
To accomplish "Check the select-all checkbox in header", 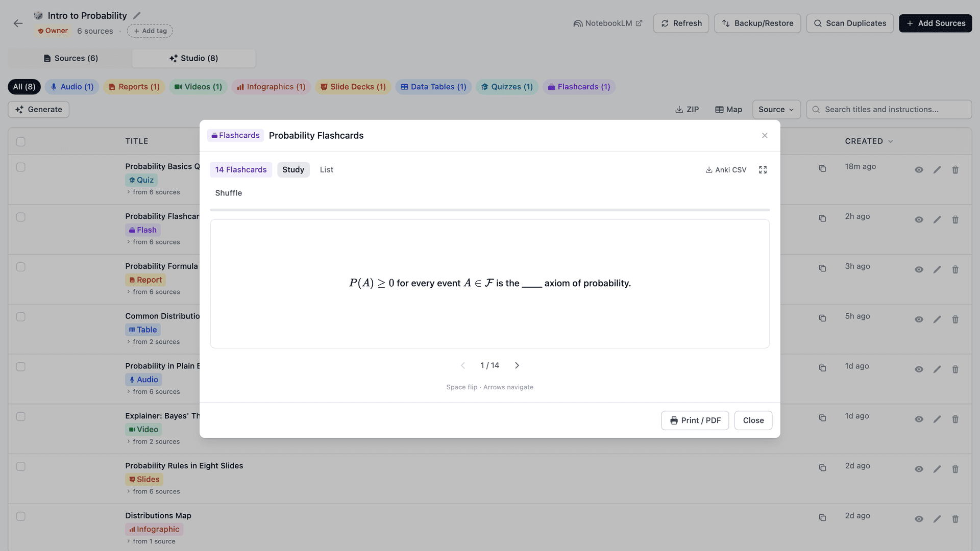I will point(21,142).
